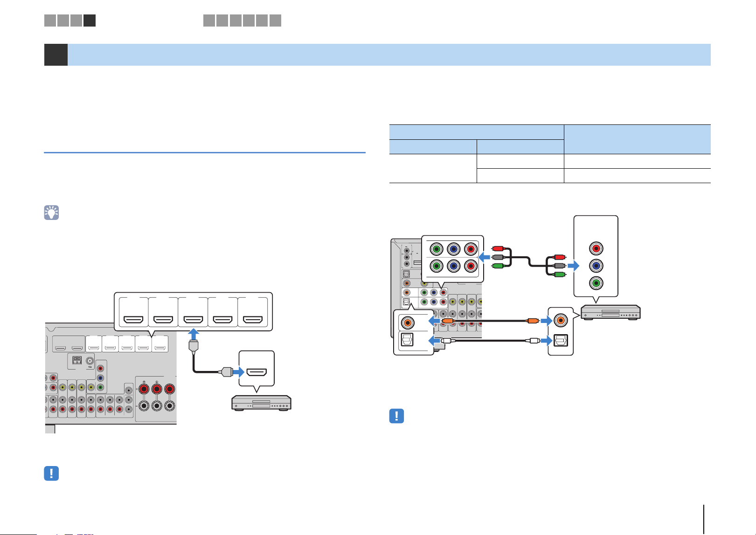
Task: Click the disc player beside the component diagram
Action: [610, 312]
